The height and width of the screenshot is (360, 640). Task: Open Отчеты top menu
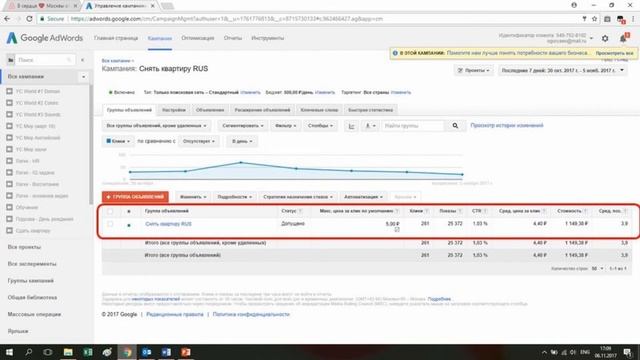(233, 38)
